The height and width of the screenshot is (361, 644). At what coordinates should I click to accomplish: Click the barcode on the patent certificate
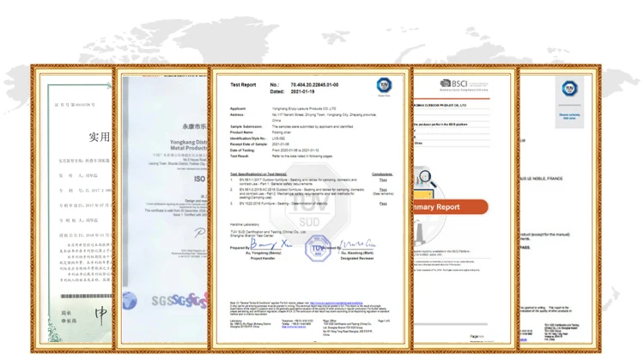pyautogui.click(x=86, y=296)
